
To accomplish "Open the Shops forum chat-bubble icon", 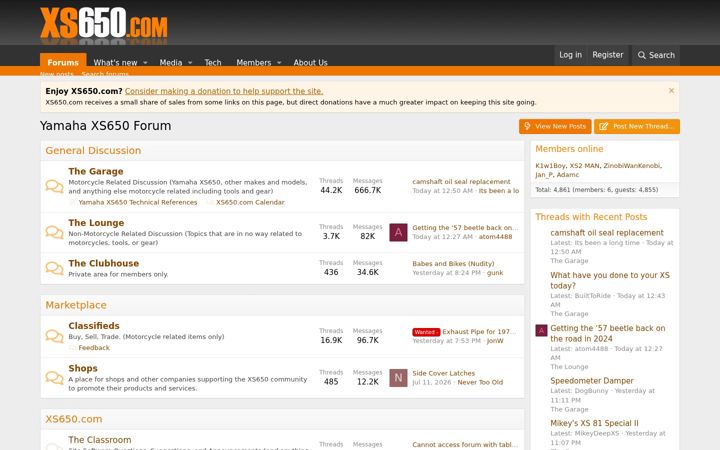I will coord(54,377).
